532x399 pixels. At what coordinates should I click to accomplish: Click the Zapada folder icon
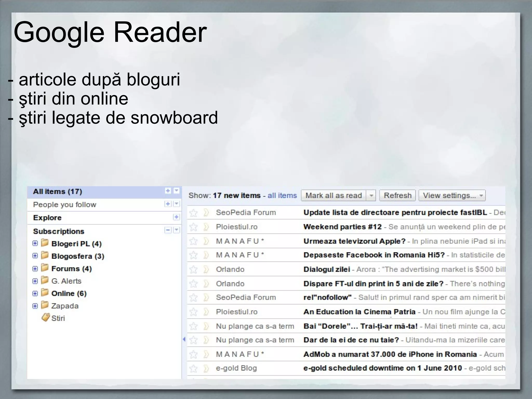click(45, 305)
